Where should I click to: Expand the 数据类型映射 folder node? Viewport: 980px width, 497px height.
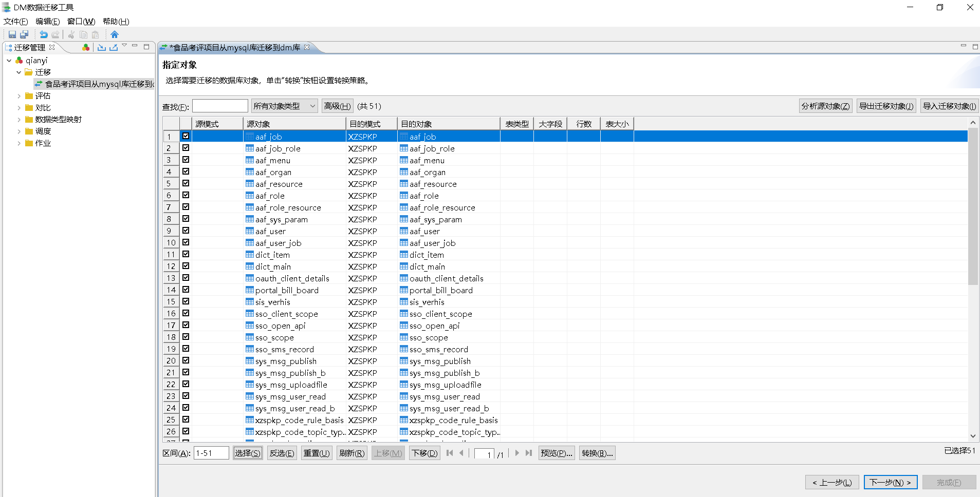(19, 119)
